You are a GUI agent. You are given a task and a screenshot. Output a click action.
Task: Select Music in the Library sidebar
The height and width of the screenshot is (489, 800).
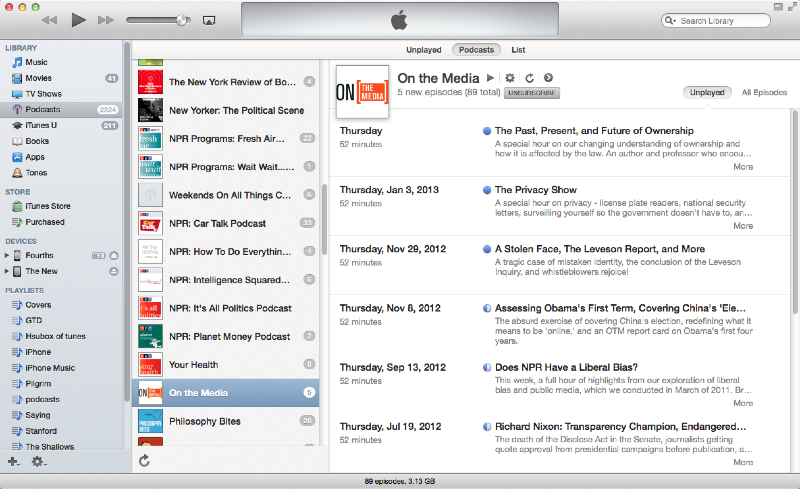tap(36, 62)
